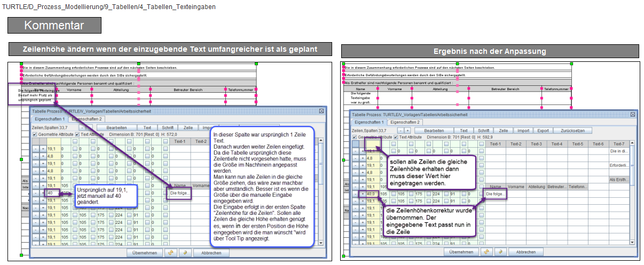Image resolution: width=644 pixels, height=265 pixels.
Task: Click row minus button of 40,0 row
Action: [355, 194]
